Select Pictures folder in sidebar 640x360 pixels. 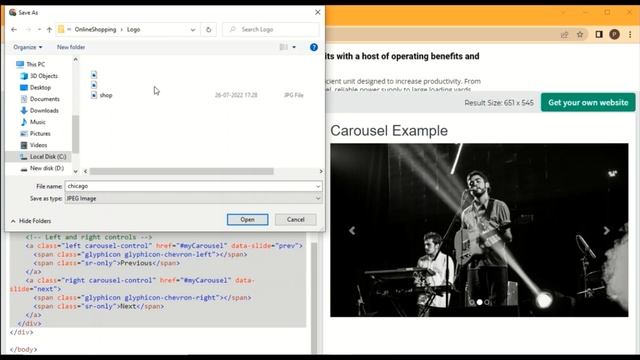tap(36, 133)
